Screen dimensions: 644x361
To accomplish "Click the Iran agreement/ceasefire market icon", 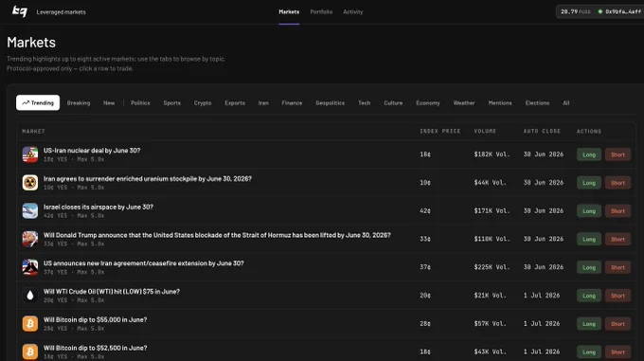I will (x=30, y=267).
